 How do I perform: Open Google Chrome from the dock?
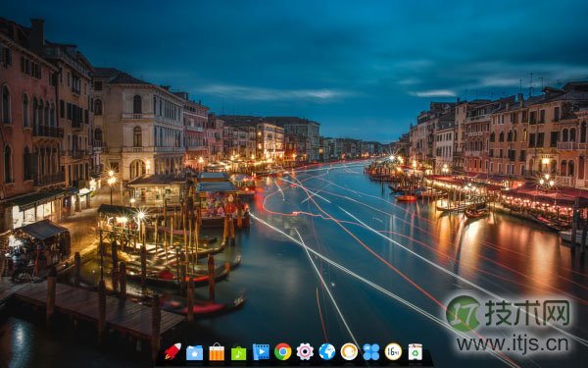point(283,352)
